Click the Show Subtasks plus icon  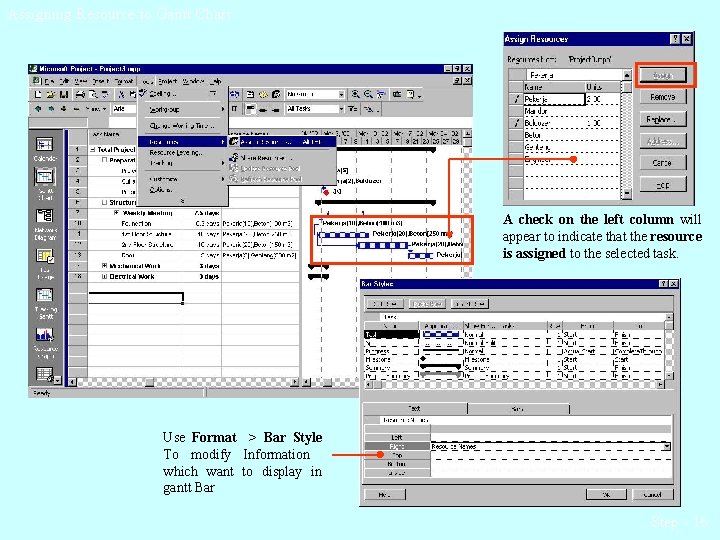coord(64,109)
